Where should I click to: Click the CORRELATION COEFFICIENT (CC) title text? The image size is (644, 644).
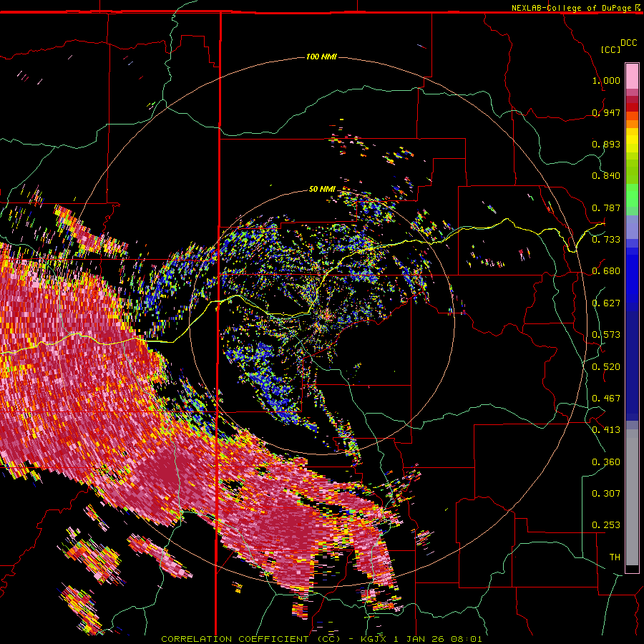[250, 639]
